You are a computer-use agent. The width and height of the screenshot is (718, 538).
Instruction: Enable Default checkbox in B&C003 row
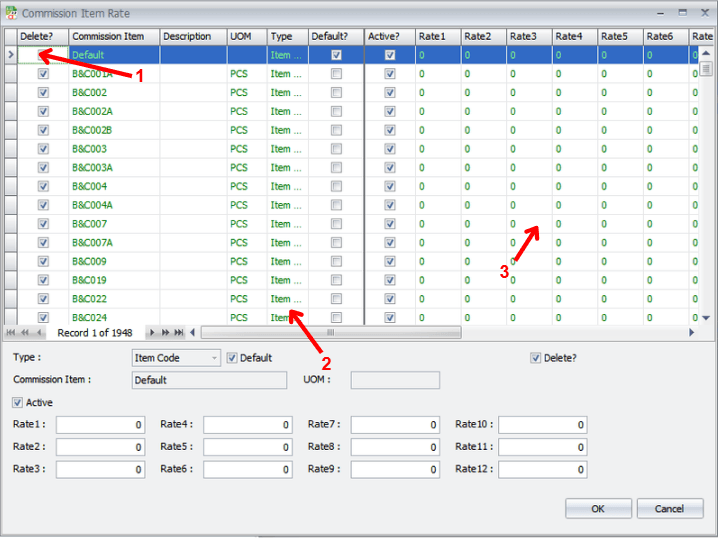point(336,149)
